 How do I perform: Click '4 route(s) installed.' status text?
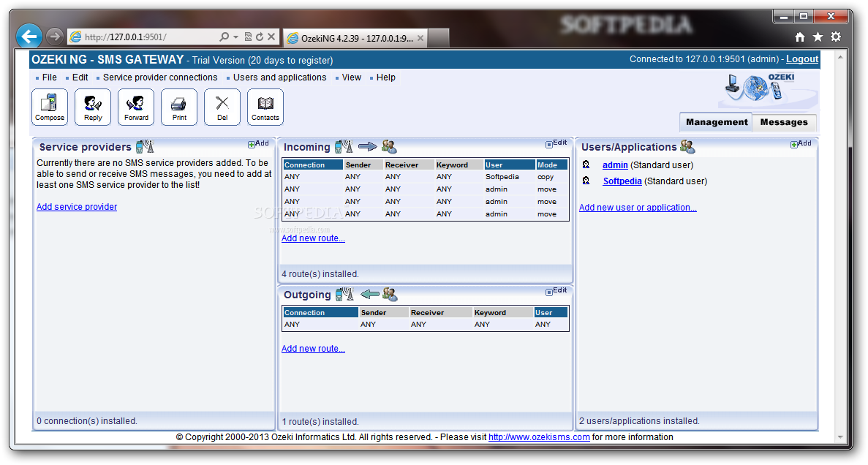pos(320,274)
